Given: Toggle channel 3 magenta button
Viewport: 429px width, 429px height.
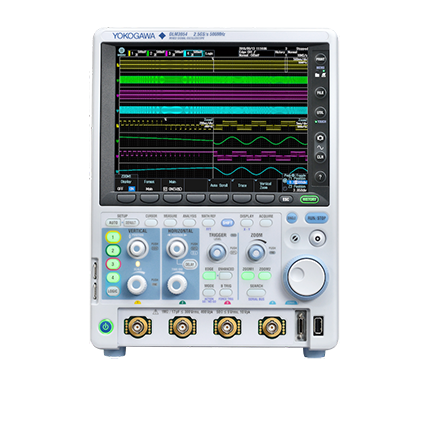Looking at the screenshot, I should (x=113, y=264).
